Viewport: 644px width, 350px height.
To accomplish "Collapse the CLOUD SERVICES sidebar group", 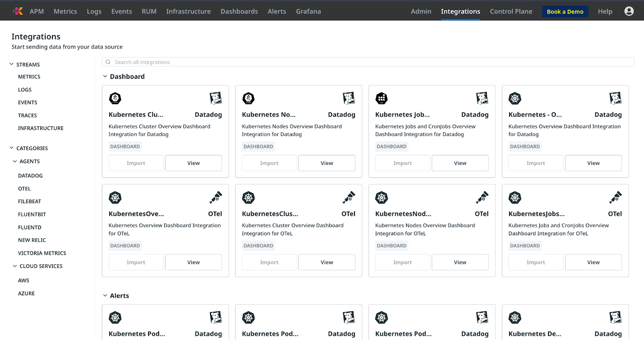I will coord(15,266).
